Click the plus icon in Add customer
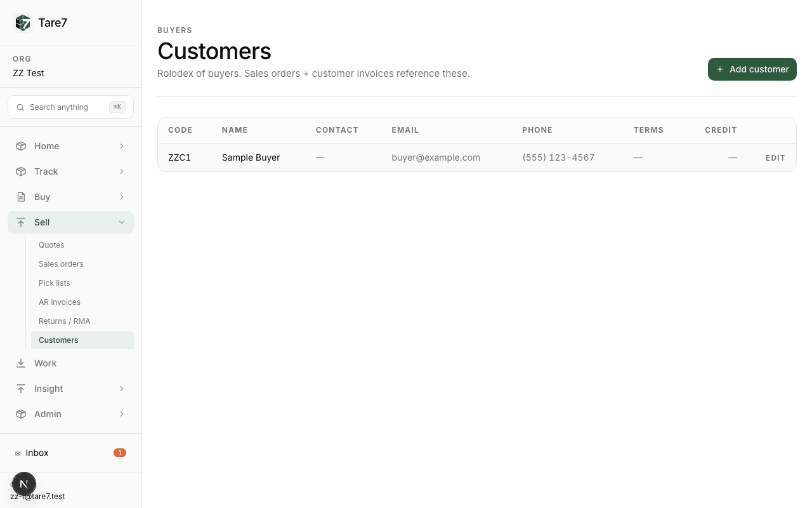 [720, 69]
